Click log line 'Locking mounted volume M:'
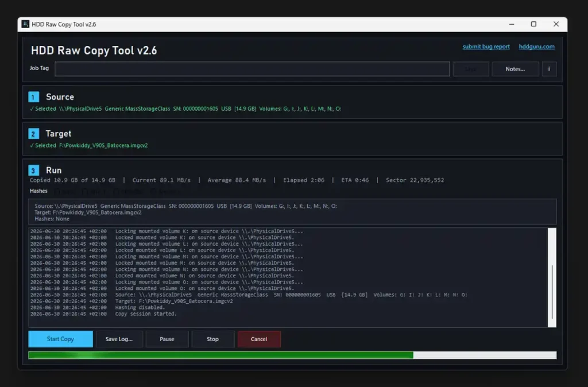Image resolution: width=588 pixels, height=387 pixels. (x=167, y=257)
